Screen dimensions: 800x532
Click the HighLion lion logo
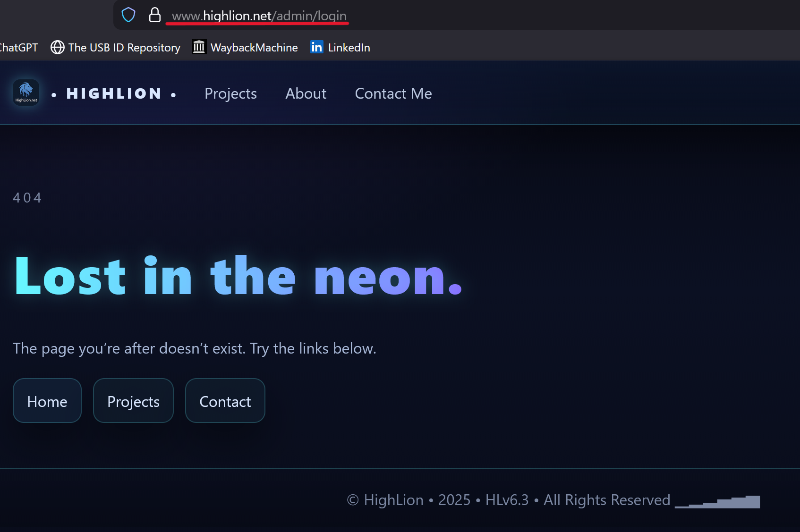tap(26, 93)
